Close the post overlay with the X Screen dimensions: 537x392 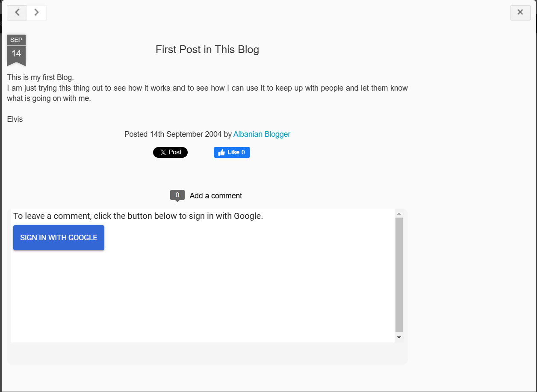tap(520, 12)
